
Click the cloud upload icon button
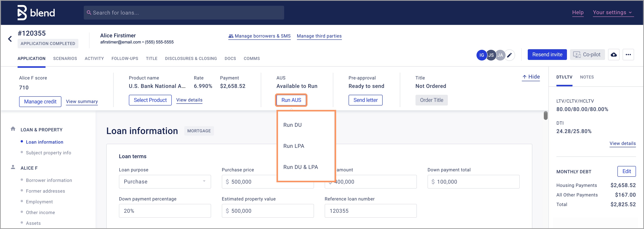point(613,55)
